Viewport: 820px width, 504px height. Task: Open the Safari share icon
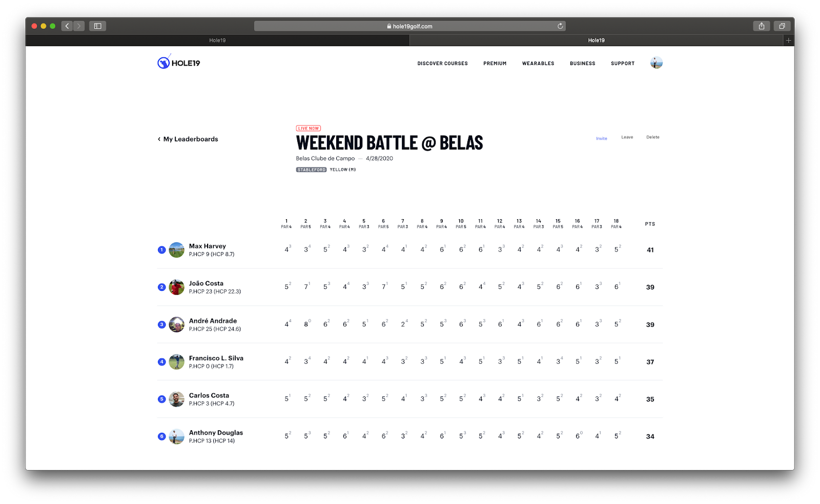[762, 26]
